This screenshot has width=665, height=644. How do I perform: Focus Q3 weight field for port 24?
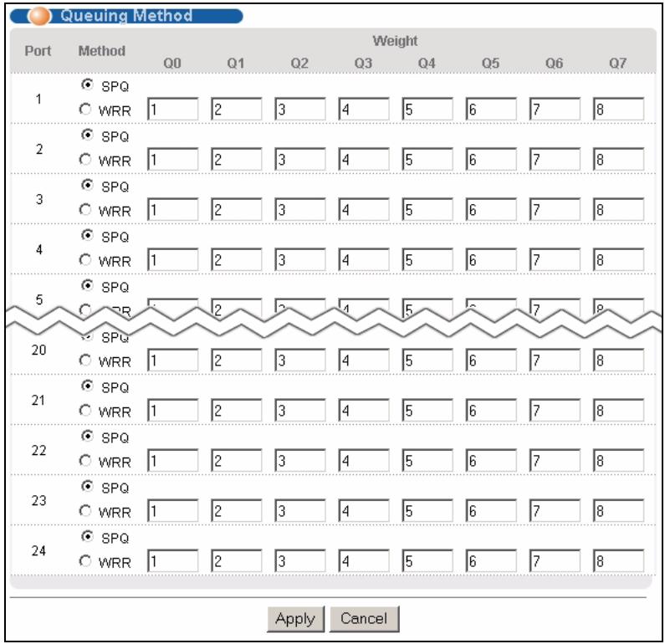click(x=364, y=561)
